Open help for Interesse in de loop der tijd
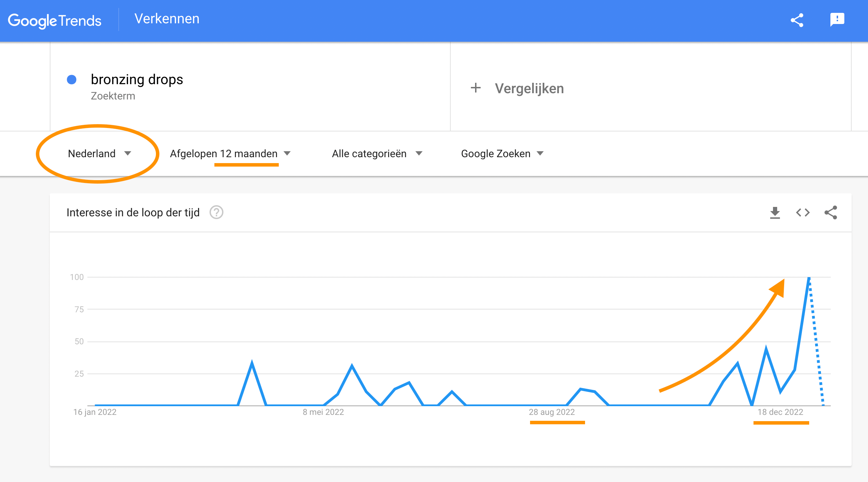 pyautogui.click(x=216, y=212)
